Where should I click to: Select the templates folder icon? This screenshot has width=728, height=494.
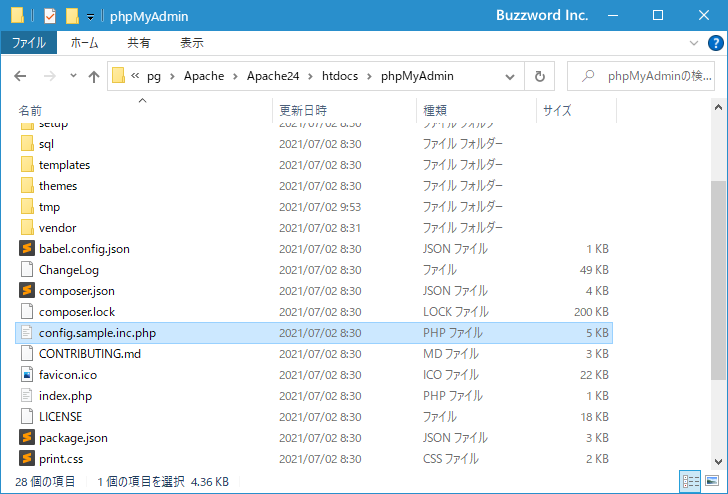click(27, 164)
